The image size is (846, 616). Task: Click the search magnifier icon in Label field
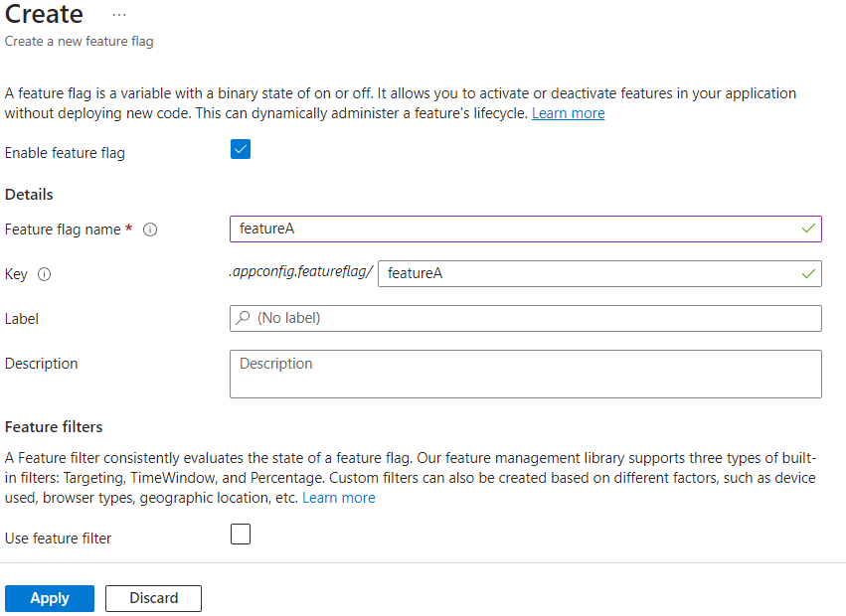pos(244,318)
